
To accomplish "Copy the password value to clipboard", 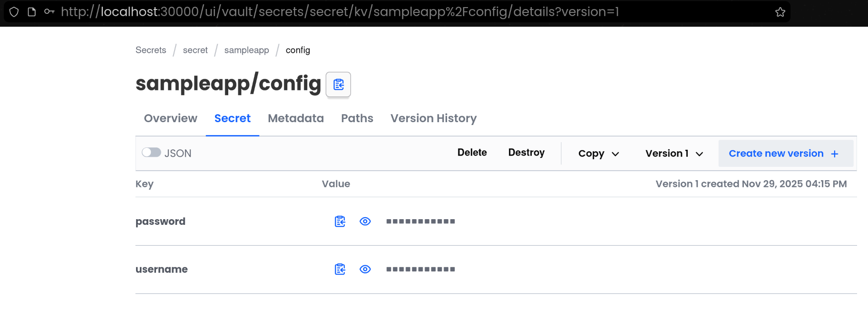I will point(340,222).
